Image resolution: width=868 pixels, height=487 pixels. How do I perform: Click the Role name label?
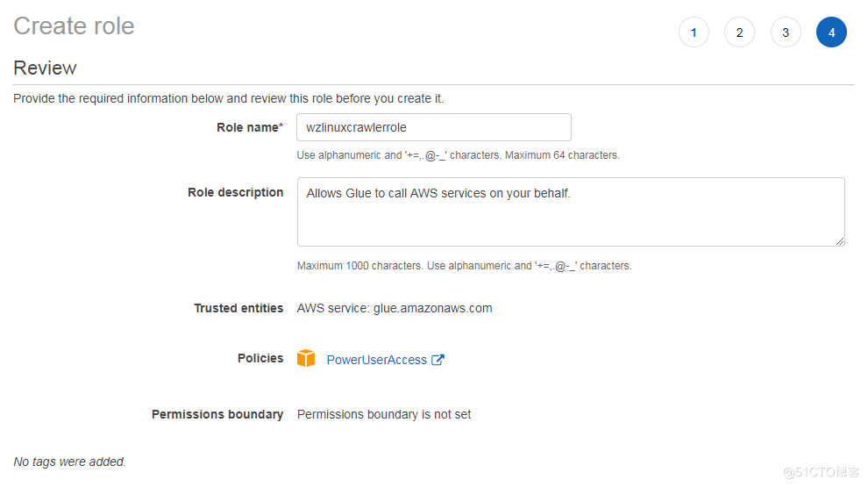pos(250,127)
